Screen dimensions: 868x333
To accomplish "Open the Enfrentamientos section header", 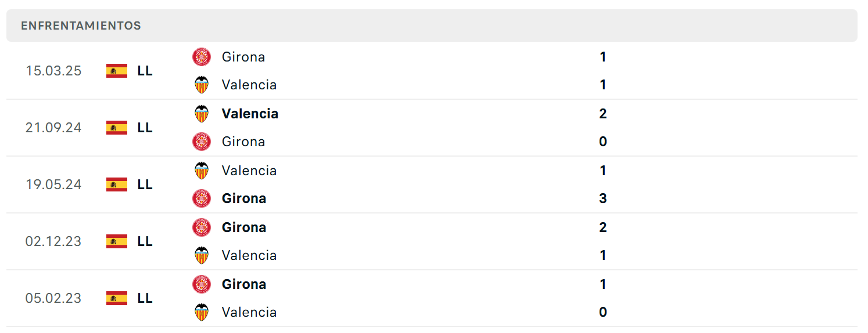I will click(432, 26).
